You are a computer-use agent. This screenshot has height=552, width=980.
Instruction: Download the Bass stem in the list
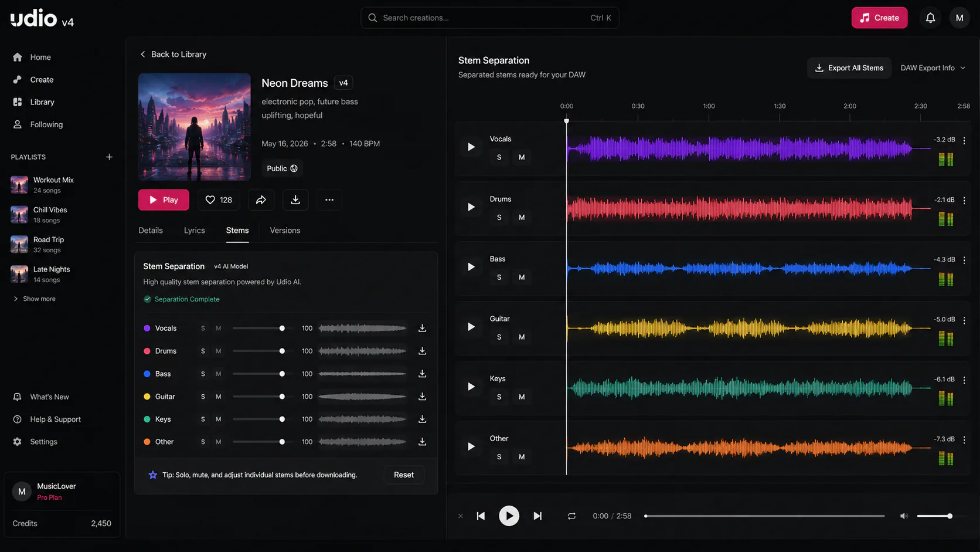coord(422,374)
